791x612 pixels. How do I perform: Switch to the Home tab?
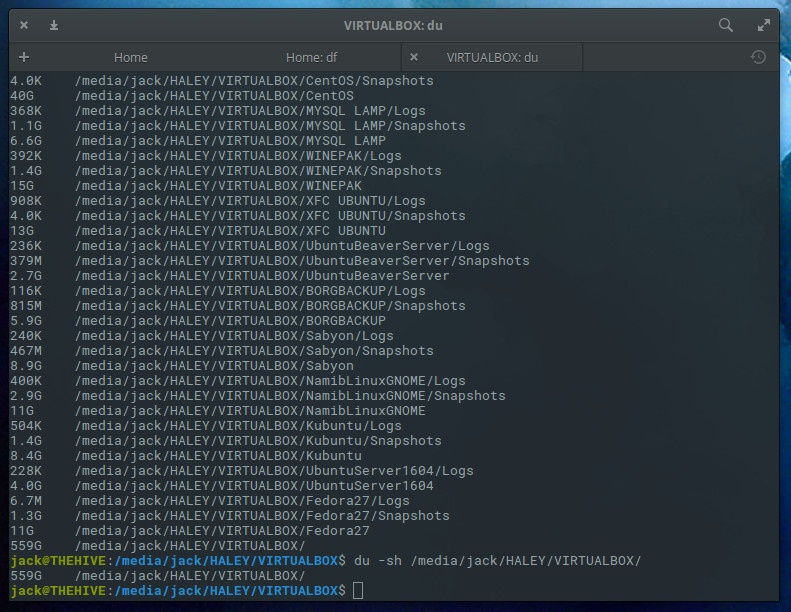(130, 57)
